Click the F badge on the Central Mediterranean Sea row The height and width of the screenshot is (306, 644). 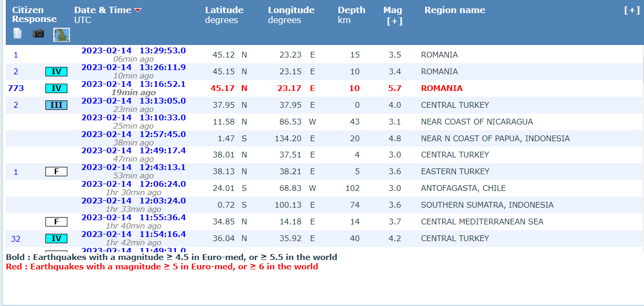coord(56,222)
